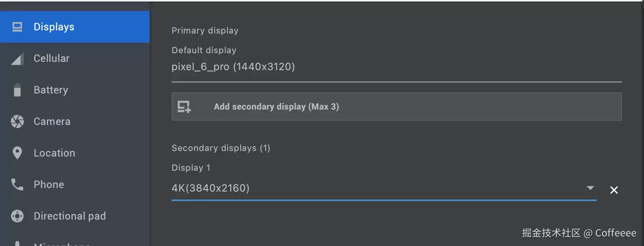644x246 pixels.
Task: Click the Displays monitor icon in sidebar
Action: click(17, 27)
